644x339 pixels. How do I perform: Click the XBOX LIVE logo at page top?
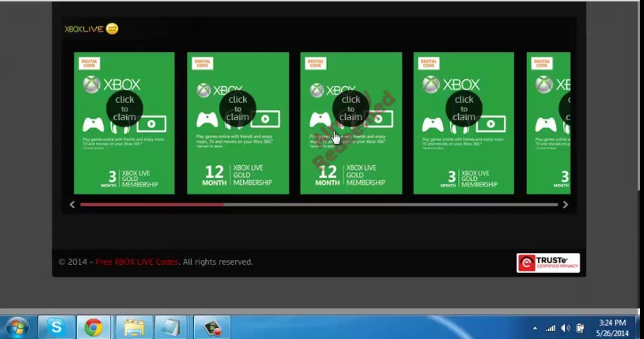91,29
